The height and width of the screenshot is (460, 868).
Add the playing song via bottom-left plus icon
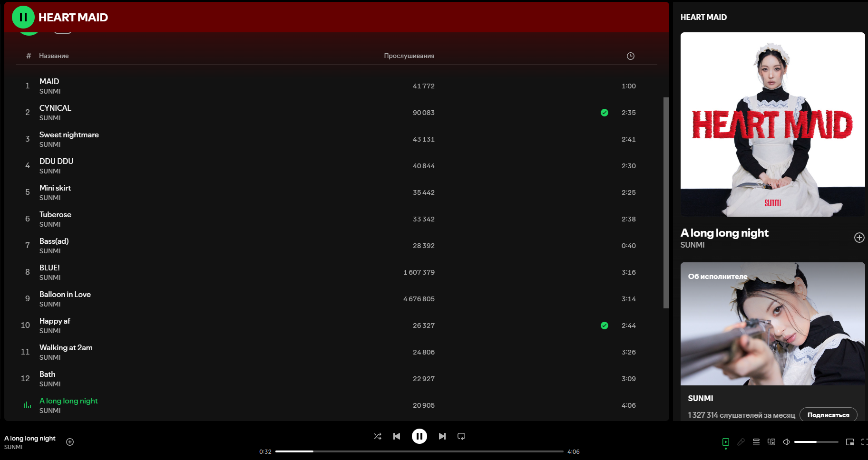tap(70, 442)
